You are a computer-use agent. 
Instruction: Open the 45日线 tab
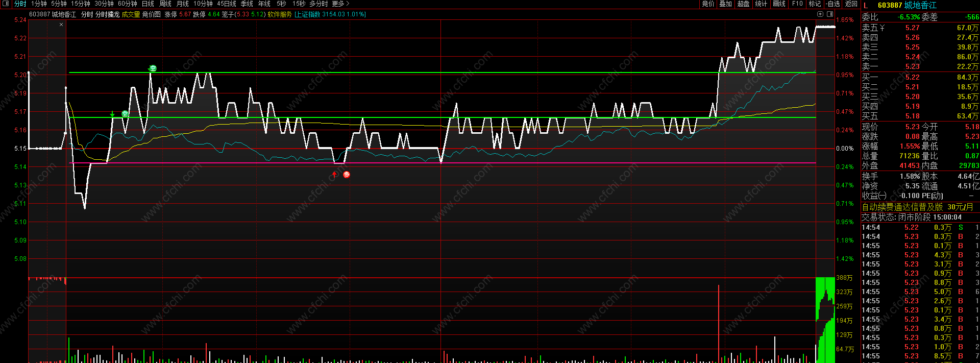[x=227, y=4]
